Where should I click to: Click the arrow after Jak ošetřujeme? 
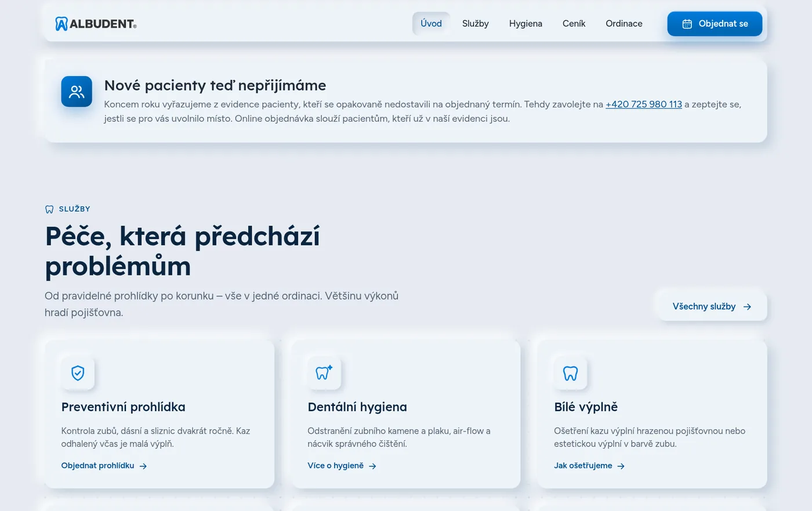[621, 466]
